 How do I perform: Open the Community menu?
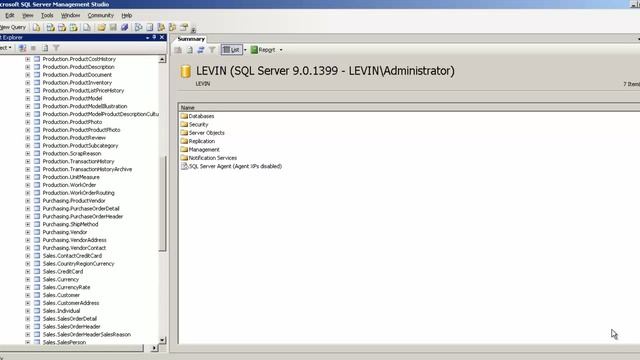100,16
